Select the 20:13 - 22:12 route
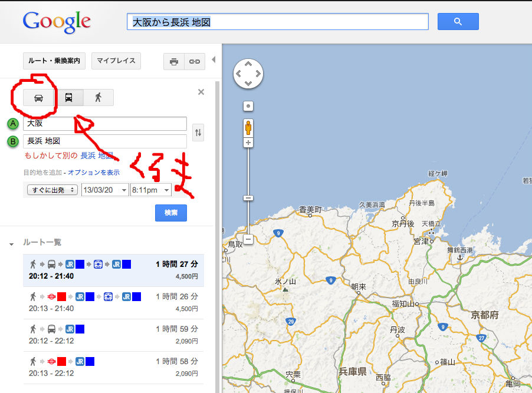This screenshot has width=532, height=393. pyautogui.click(x=113, y=368)
